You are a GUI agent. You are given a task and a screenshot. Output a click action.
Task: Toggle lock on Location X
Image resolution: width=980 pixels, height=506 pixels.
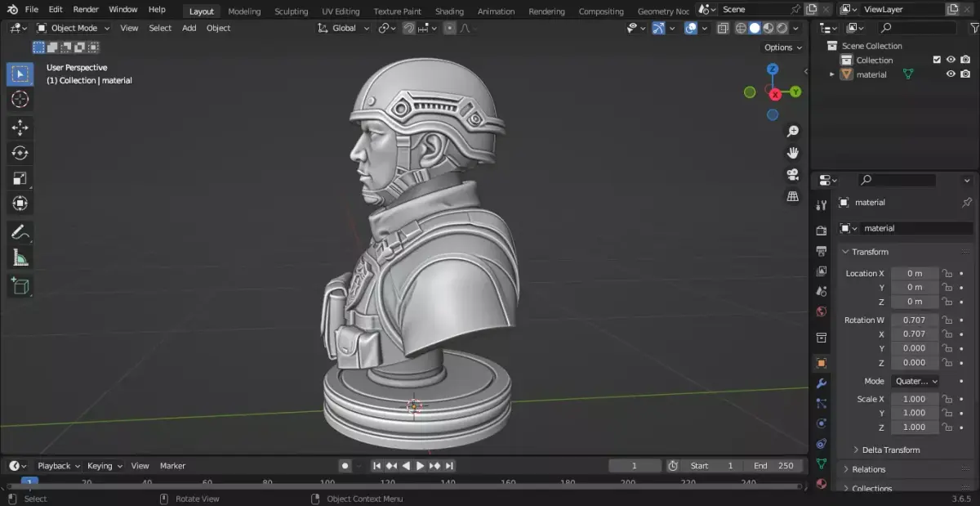coord(947,273)
